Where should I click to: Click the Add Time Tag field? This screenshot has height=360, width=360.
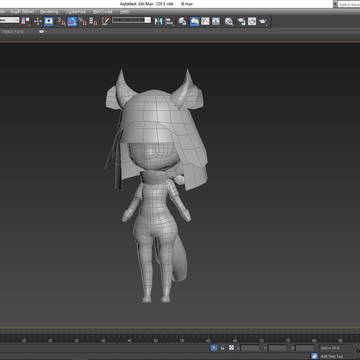pyautogui.click(x=331, y=356)
